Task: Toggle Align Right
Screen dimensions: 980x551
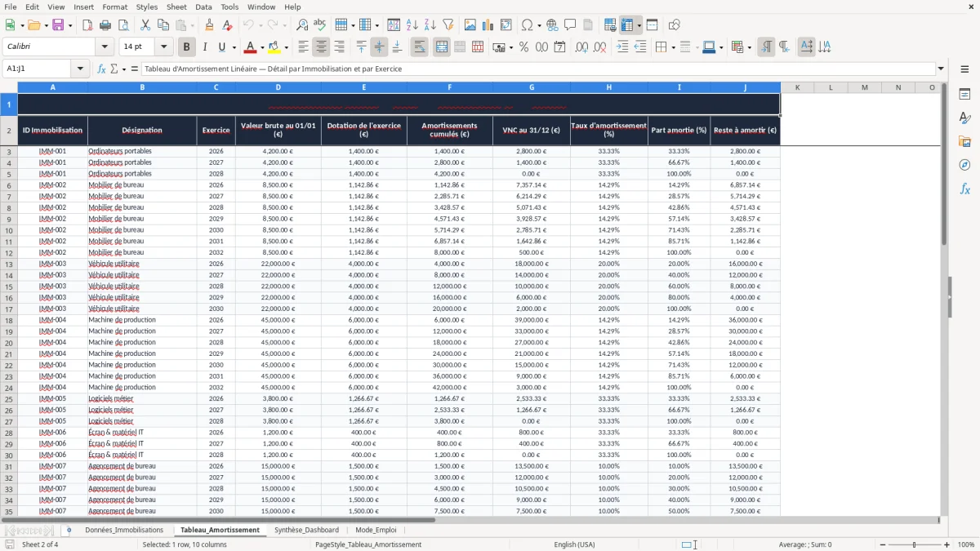Action: click(x=339, y=47)
